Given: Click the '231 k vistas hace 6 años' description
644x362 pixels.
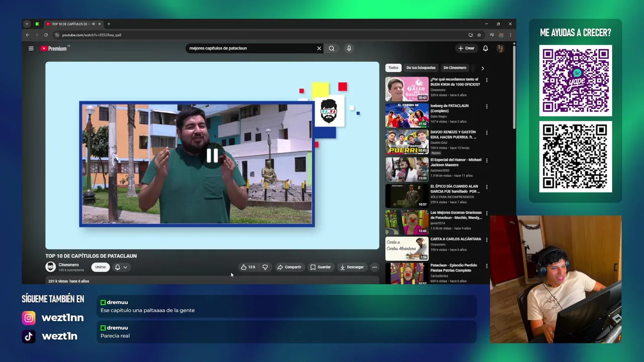Looking at the screenshot, I should coord(68,281).
